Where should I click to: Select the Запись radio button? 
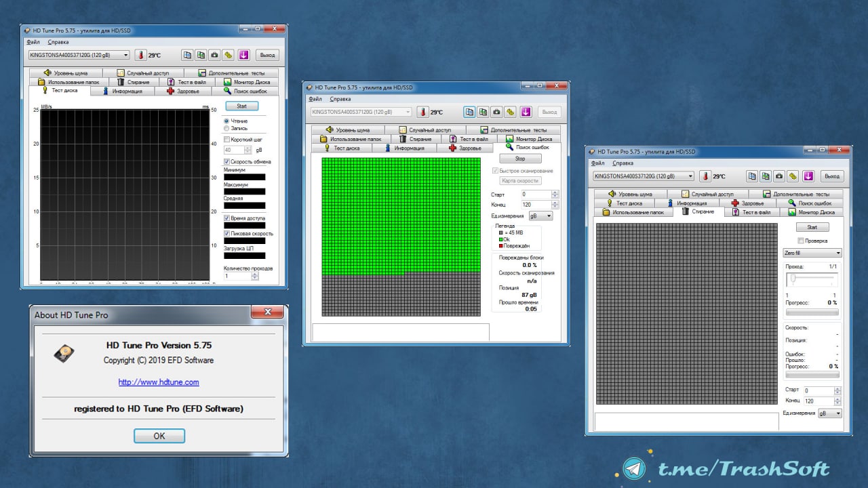point(226,128)
